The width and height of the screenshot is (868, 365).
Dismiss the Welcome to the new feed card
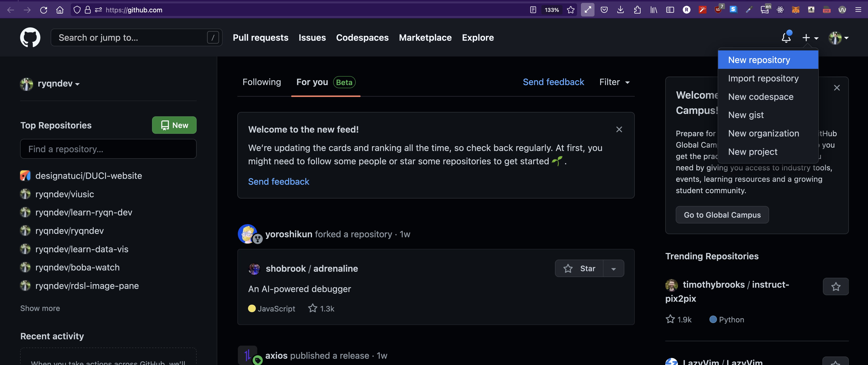(619, 129)
